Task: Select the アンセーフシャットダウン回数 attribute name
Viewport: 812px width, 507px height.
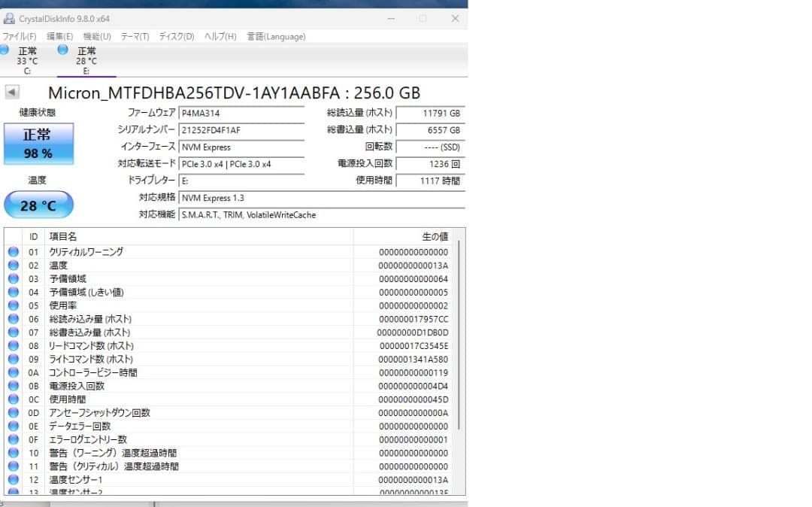Action: click(x=99, y=413)
